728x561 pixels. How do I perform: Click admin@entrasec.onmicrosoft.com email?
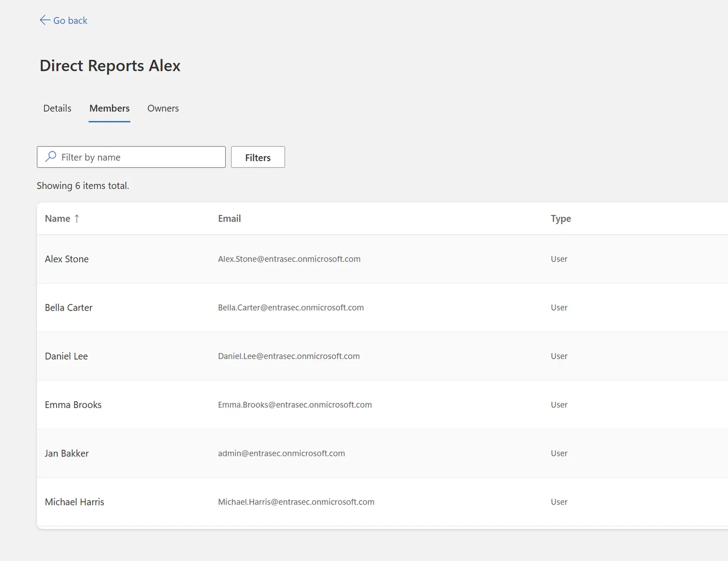(281, 453)
